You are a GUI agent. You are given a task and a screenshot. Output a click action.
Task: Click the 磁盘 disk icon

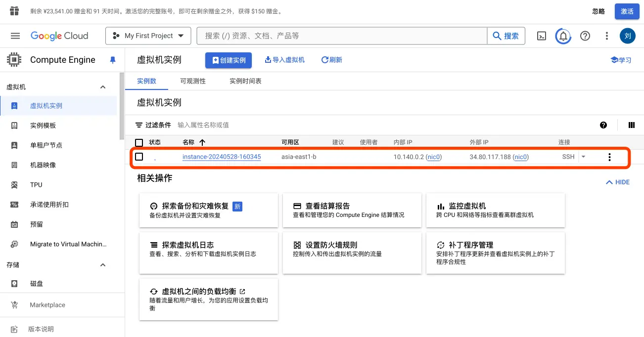14,284
